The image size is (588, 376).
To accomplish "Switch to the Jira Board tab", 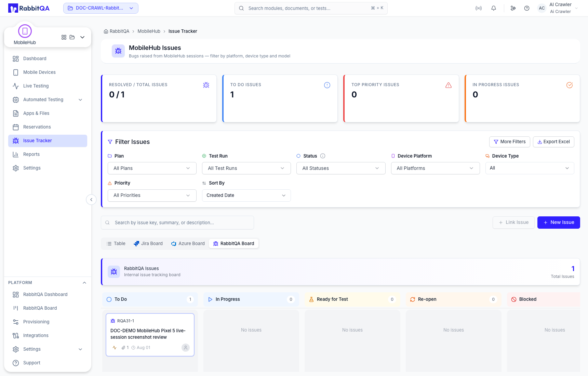I will [x=148, y=244].
